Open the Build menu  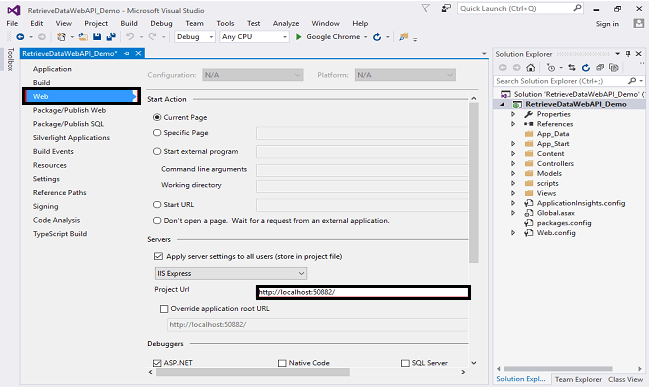[x=129, y=24]
